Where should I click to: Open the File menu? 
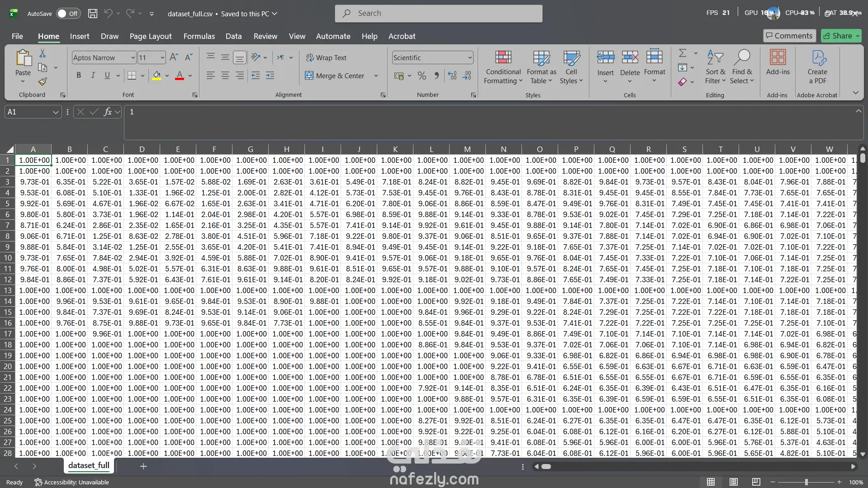point(17,36)
